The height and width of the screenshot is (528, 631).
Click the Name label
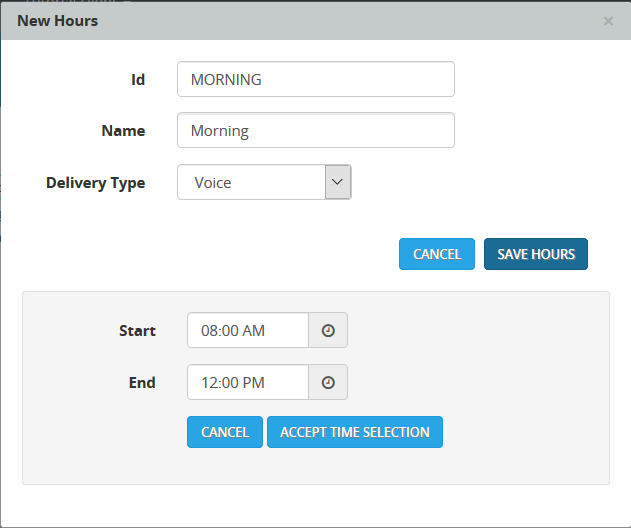pos(123,131)
